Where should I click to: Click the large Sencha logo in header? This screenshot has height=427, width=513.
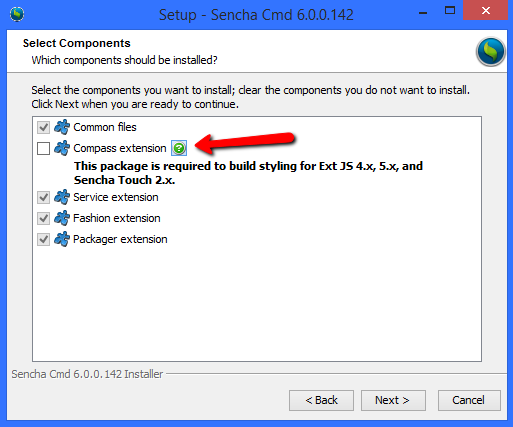pos(491,52)
